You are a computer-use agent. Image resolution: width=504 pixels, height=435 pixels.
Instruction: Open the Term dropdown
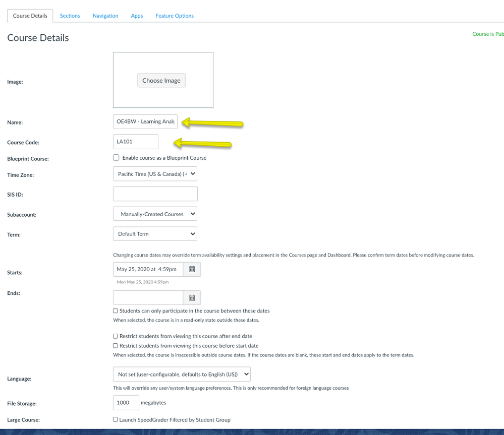click(x=155, y=234)
